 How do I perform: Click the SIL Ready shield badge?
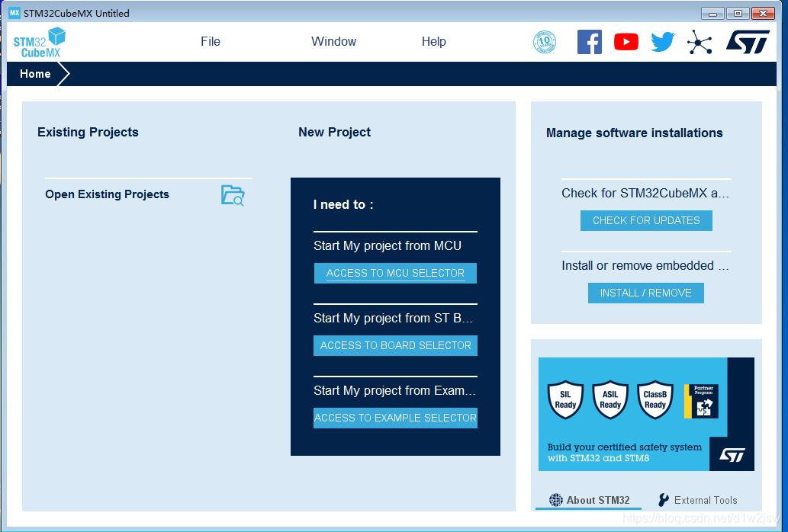click(x=565, y=399)
